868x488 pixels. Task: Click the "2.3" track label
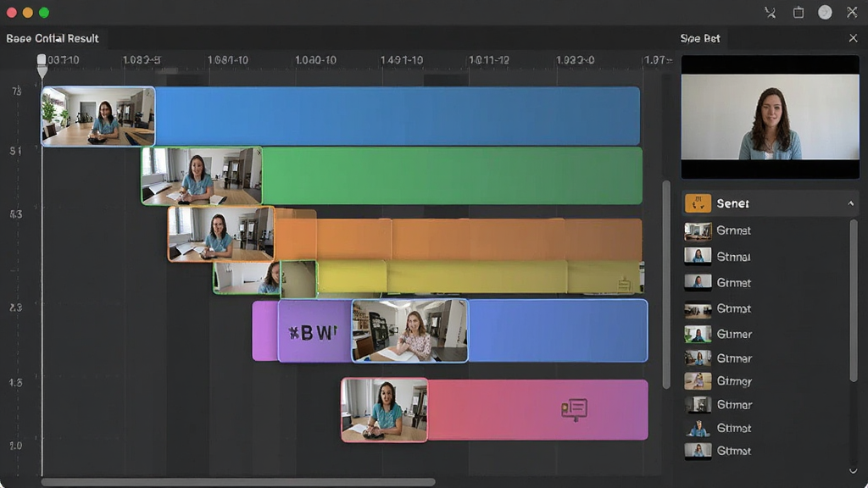[15, 308]
